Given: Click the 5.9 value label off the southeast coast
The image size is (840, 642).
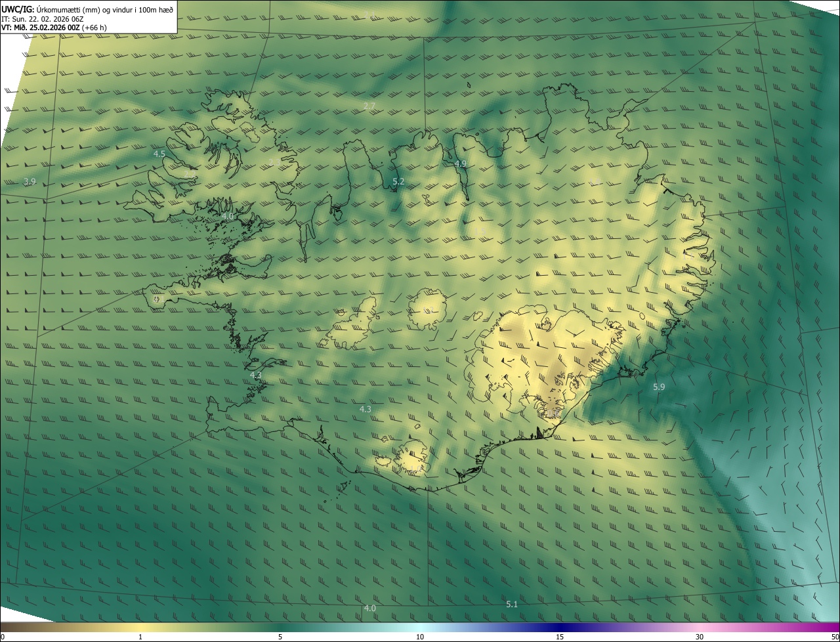Looking at the screenshot, I should coord(659,387).
